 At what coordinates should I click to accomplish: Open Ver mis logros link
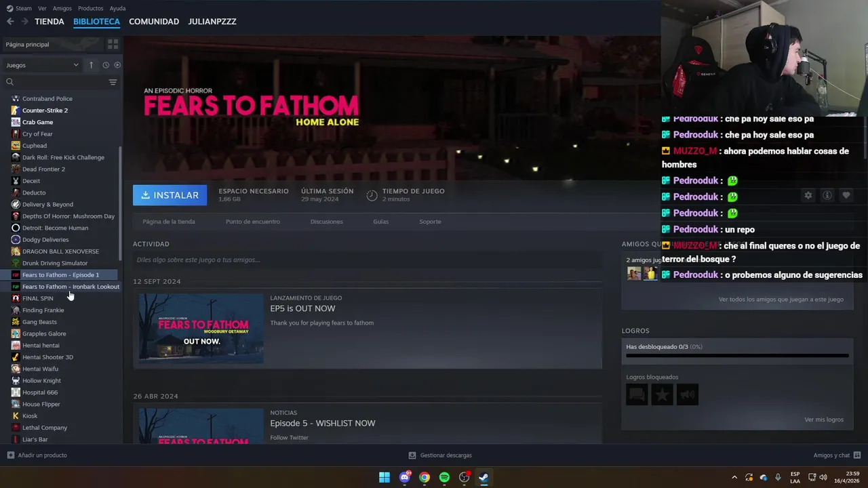(824, 420)
